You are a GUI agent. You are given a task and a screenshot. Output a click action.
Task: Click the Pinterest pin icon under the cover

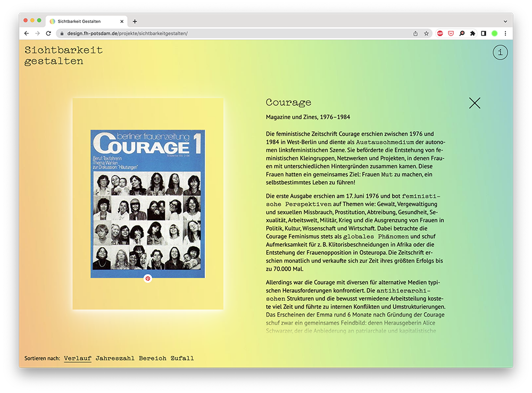click(148, 278)
